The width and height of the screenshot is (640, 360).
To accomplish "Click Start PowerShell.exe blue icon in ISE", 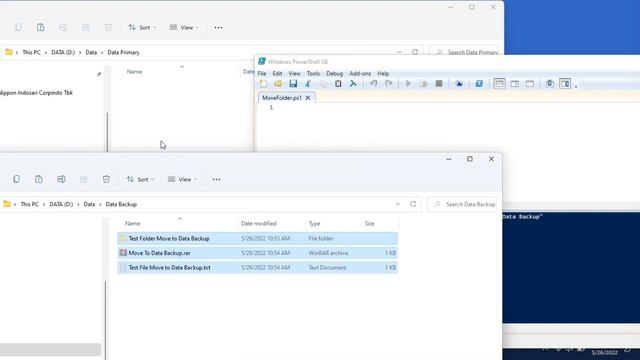I will 479,84.
